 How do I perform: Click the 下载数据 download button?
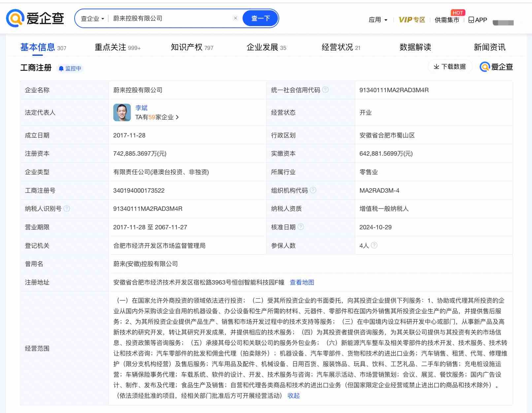(450, 67)
